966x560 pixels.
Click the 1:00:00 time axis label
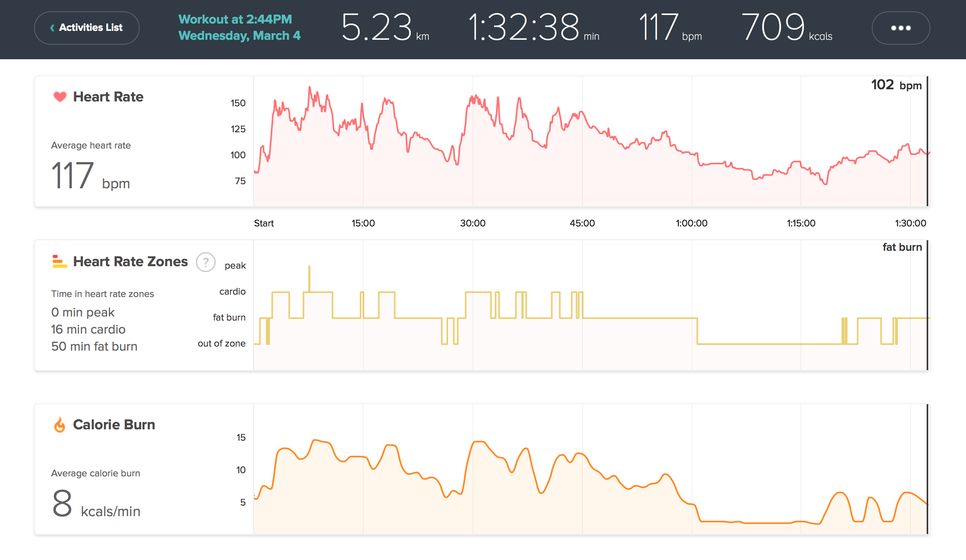[691, 223]
